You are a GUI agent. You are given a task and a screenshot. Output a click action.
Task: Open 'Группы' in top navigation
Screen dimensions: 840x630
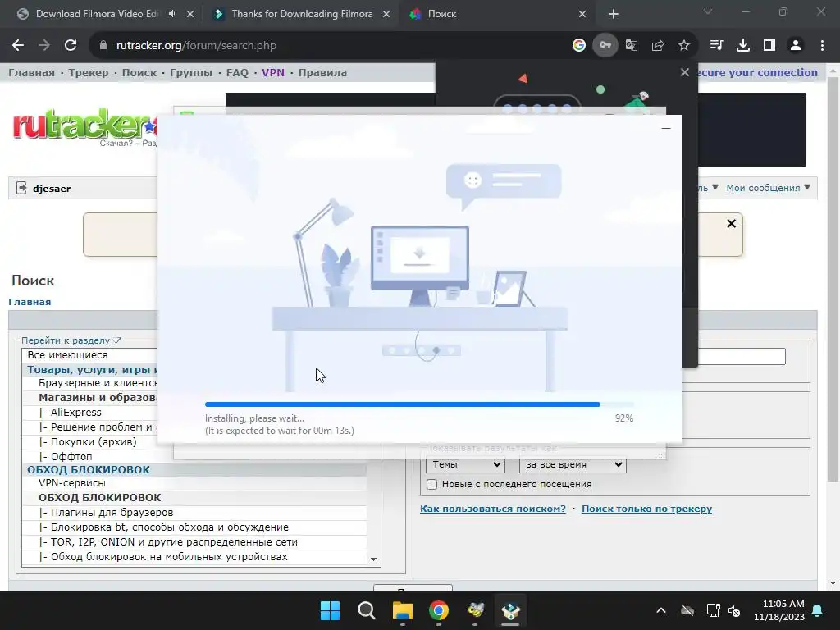click(x=191, y=72)
